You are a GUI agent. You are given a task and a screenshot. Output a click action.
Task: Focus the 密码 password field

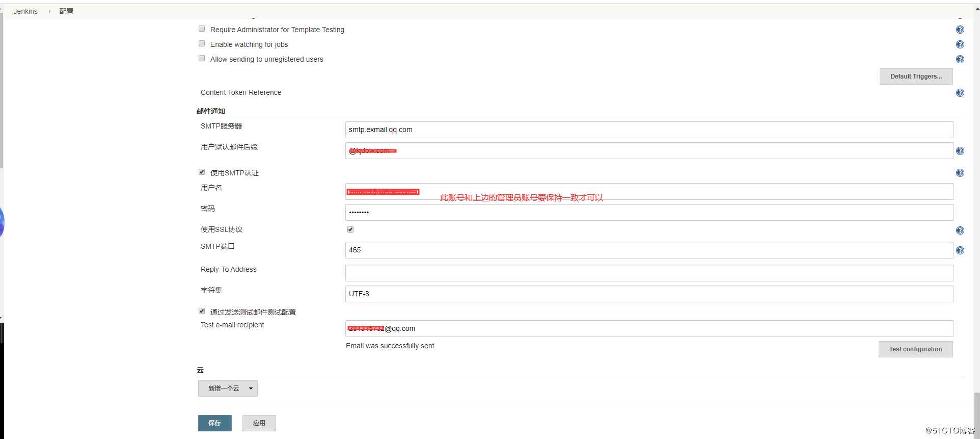pos(649,212)
